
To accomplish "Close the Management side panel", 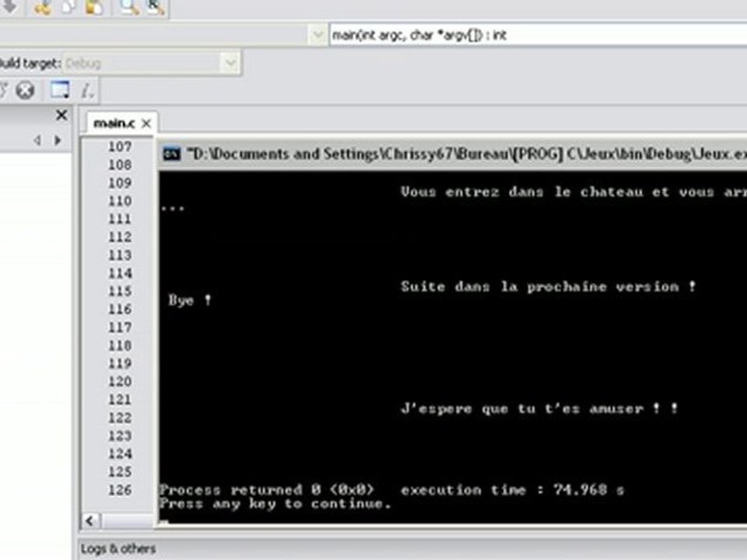I will 61,115.
